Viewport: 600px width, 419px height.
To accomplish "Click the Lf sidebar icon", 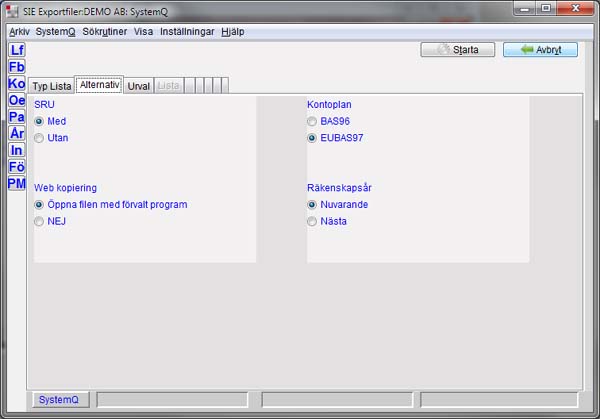I will tap(16, 50).
